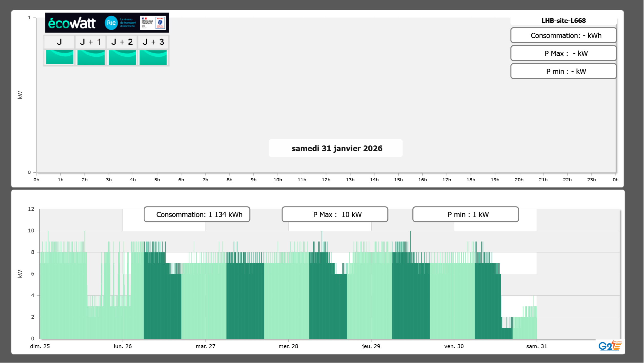Click the 12h tick on the hourly axis
The width and height of the screenshot is (644, 363).
point(326,180)
